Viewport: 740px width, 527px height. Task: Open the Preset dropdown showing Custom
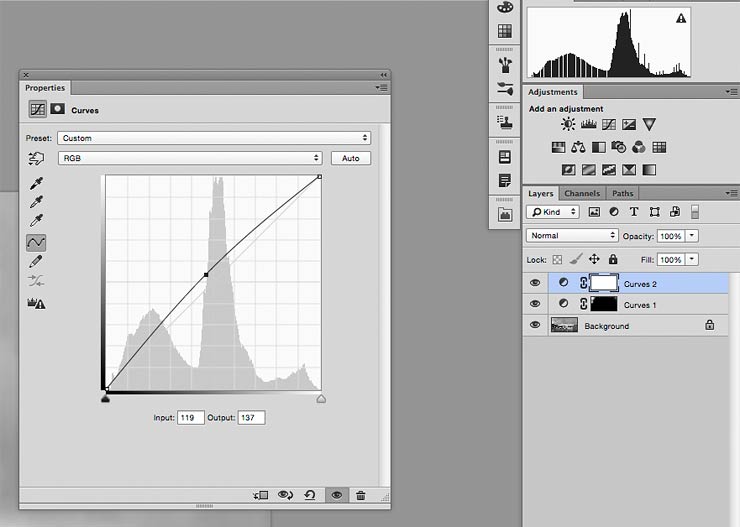coord(214,138)
